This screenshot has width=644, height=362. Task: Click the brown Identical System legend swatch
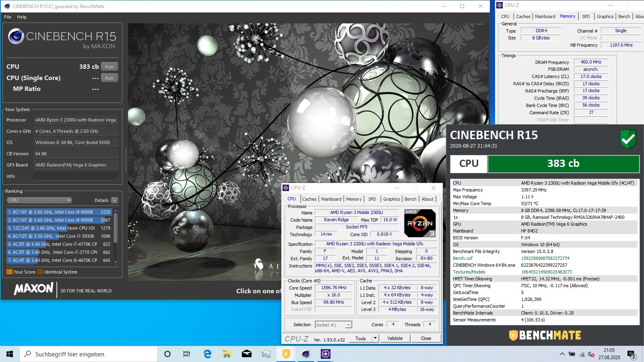point(40,272)
